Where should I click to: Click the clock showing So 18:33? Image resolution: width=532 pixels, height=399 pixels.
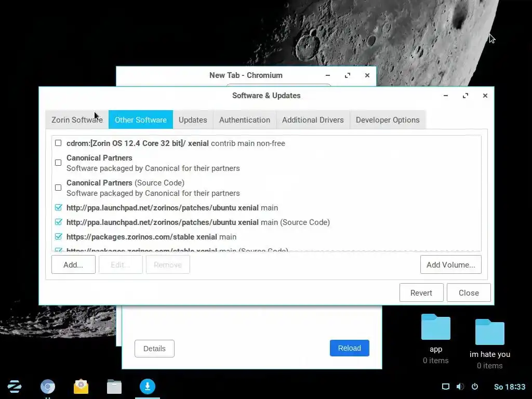tap(510, 387)
